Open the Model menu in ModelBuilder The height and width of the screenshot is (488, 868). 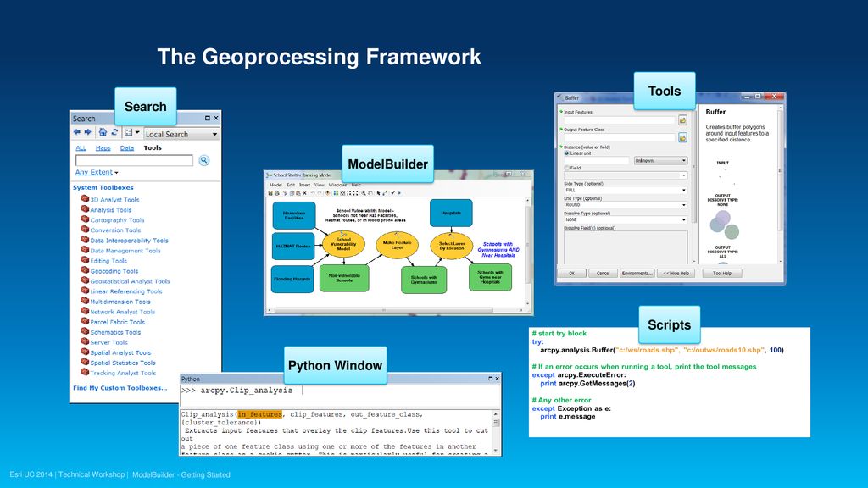coord(275,185)
